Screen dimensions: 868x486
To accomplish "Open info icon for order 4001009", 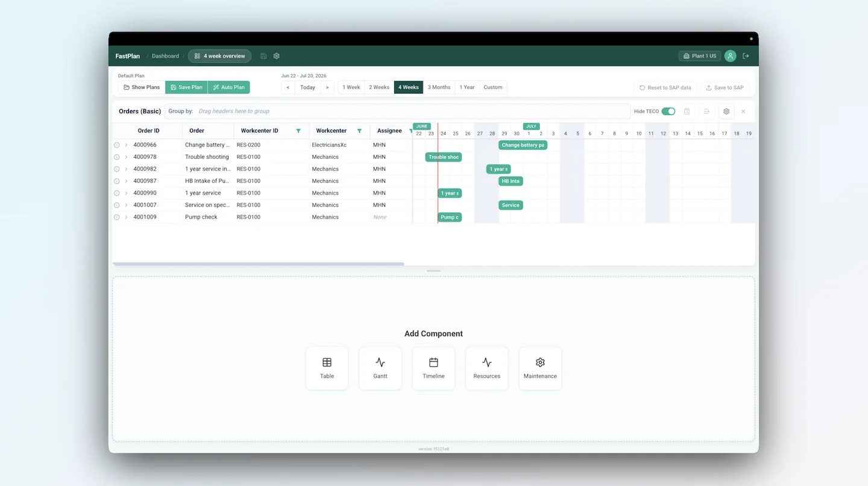I will tap(117, 217).
